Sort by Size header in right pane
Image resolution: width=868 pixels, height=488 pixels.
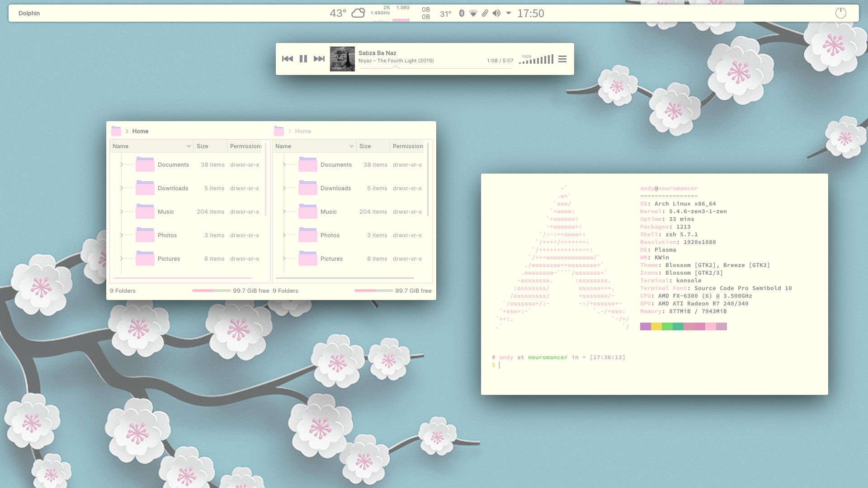[373, 146]
